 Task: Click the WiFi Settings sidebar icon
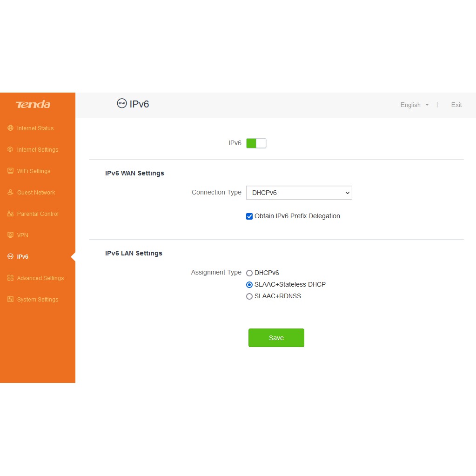click(x=10, y=171)
